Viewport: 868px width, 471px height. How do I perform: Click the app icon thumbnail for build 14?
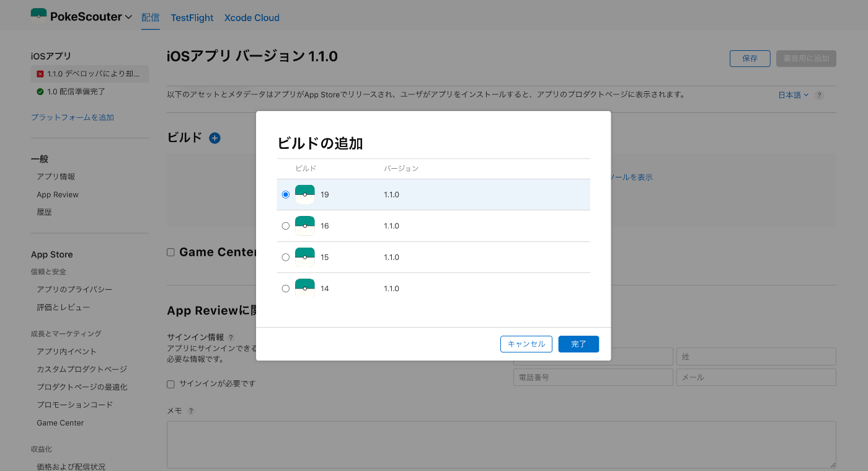[305, 289]
